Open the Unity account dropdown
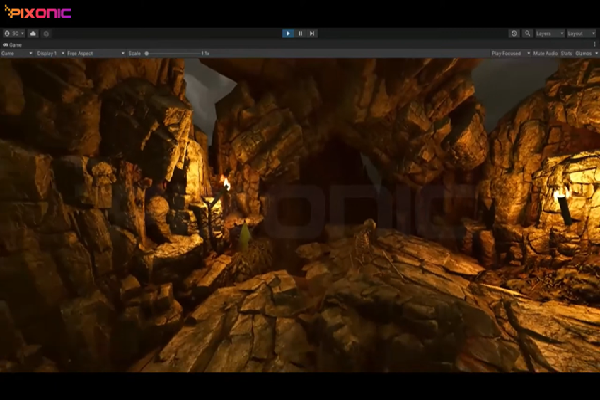This screenshot has height=400, width=600. point(17,33)
